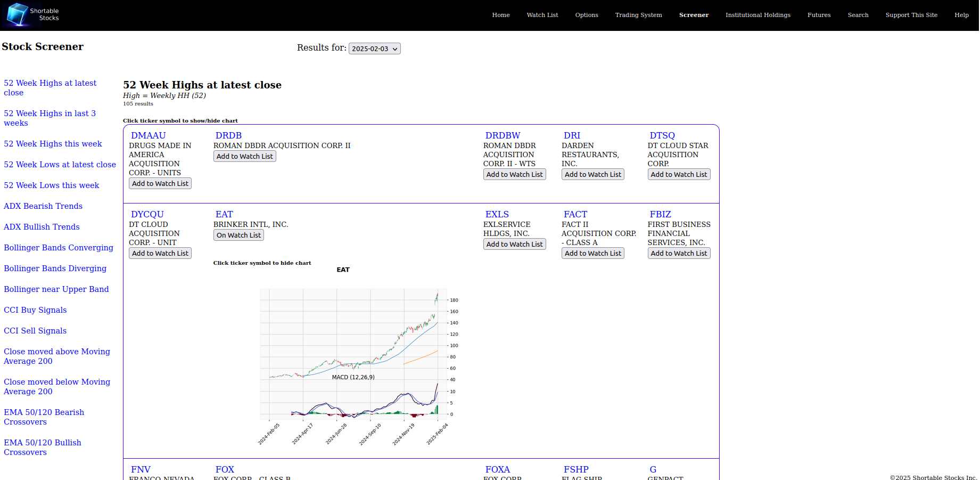Open 52 Week Highs at latest close screener
The image size is (980, 480).
point(50,88)
